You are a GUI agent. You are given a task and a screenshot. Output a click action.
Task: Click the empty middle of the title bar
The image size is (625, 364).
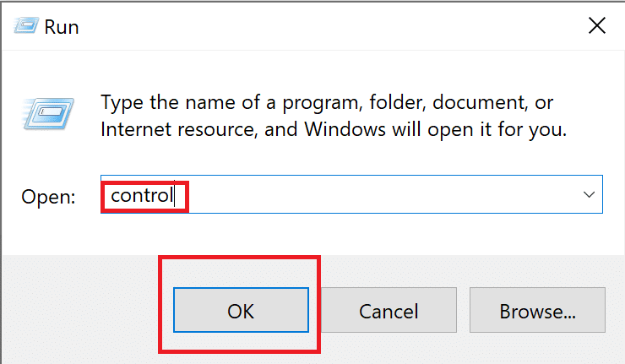coord(321,26)
